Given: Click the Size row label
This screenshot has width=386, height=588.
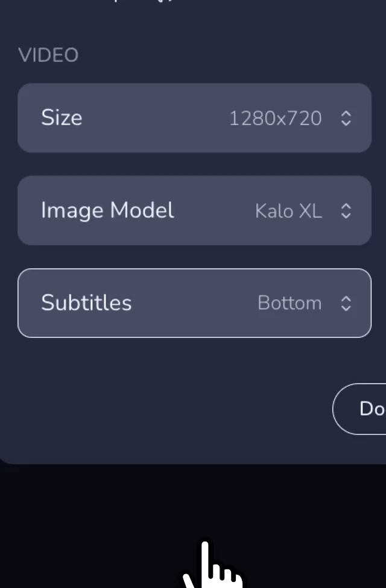Looking at the screenshot, I should (x=62, y=118).
